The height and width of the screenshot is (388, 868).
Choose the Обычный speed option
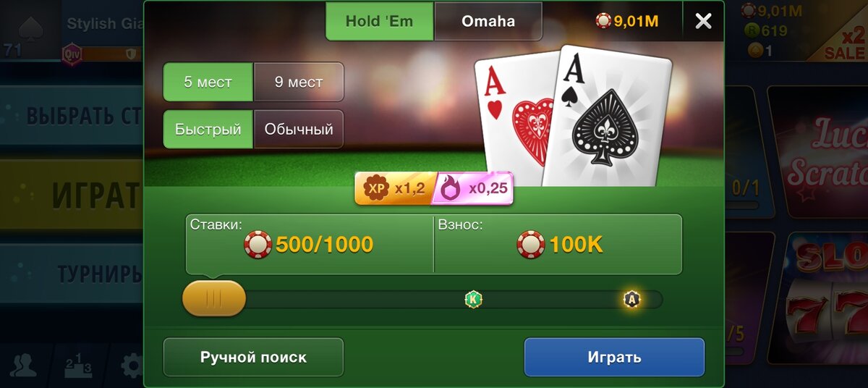(x=299, y=130)
